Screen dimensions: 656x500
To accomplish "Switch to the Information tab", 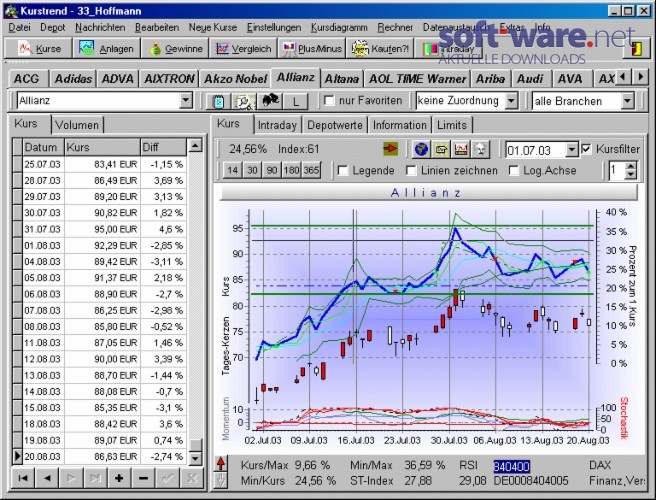I will [400, 125].
